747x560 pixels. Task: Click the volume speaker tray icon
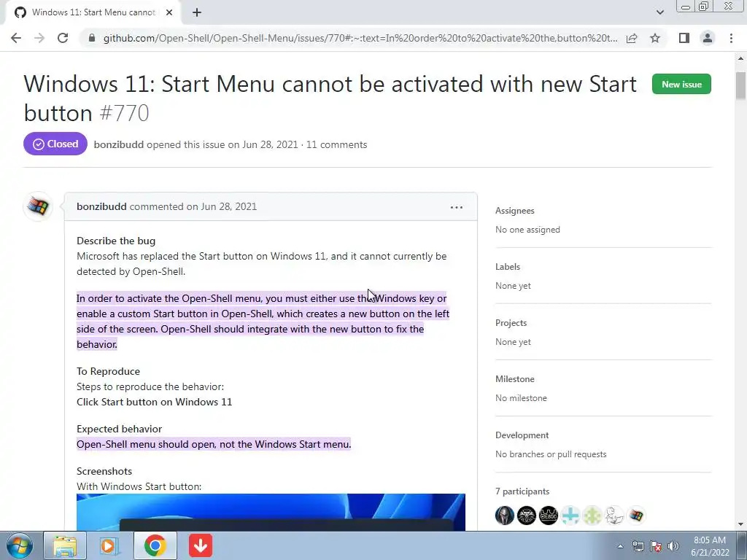[x=673, y=546]
